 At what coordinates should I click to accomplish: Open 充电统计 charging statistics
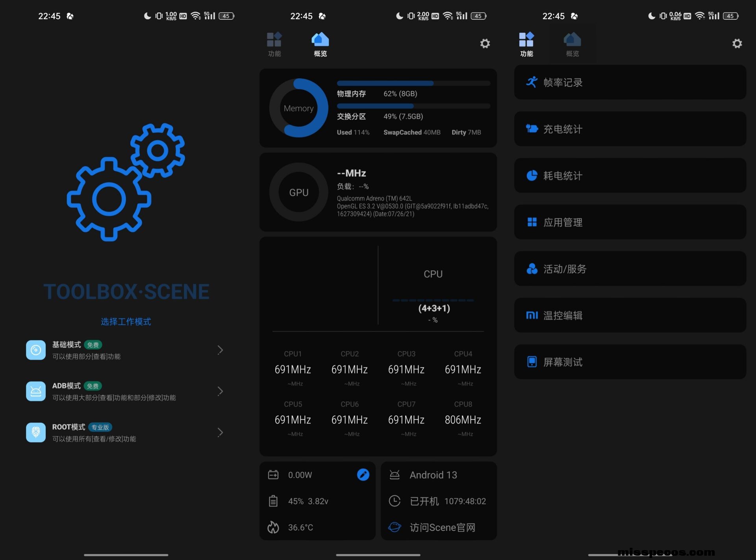(630, 129)
